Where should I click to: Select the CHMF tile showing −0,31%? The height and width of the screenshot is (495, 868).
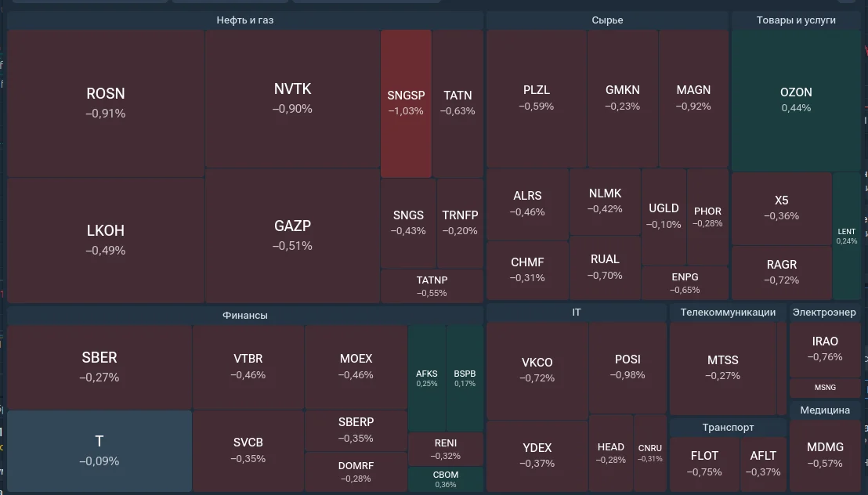click(527, 271)
